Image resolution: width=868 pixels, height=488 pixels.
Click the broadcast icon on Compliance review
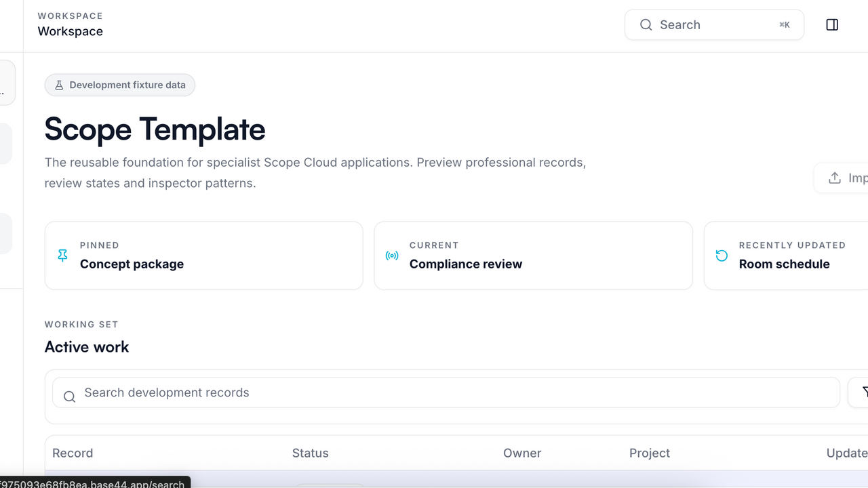pos(392,256)
